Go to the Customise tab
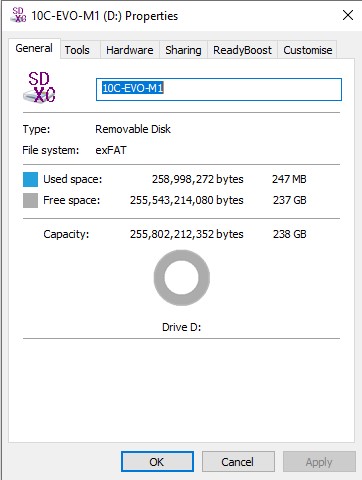Viewport: 362px width, 480px height. [x=307, y=50]
